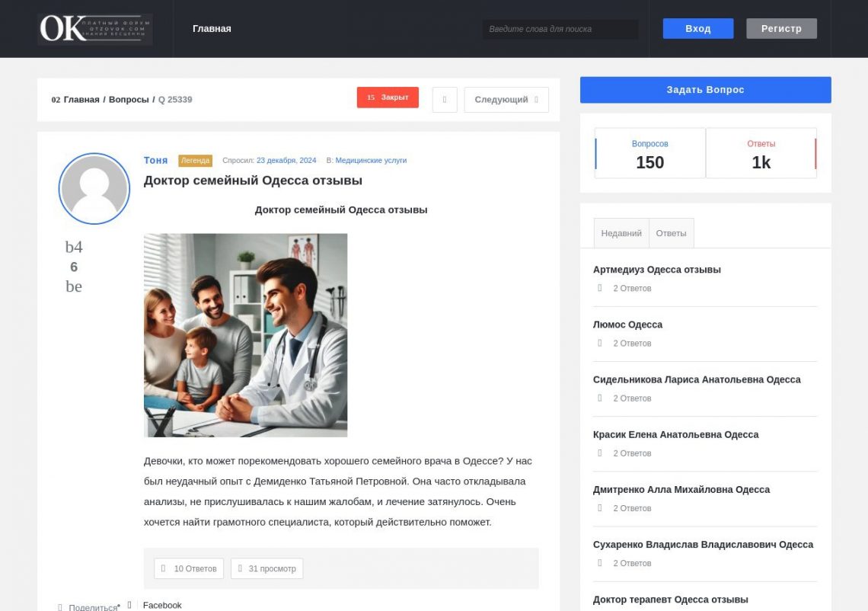Open Вопросы in the breadcrumb
Viewport: 868px width, 611px height.
tap(129, 100)
